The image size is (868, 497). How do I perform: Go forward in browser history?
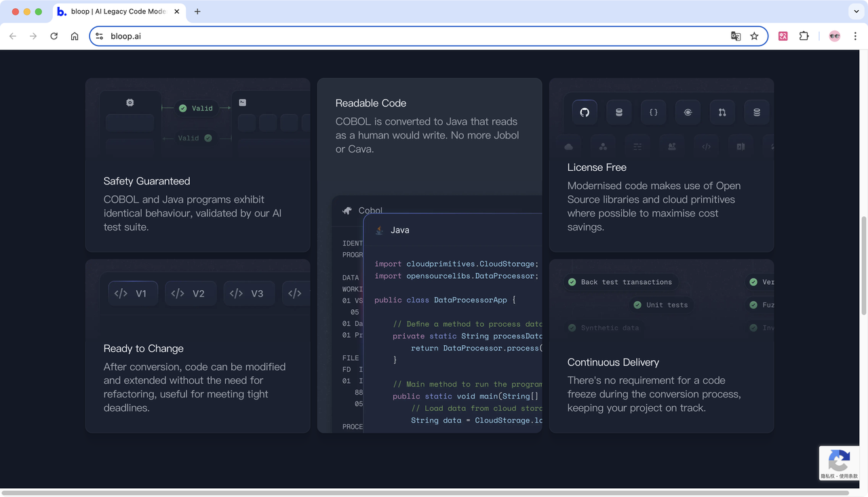click(33, 36)
